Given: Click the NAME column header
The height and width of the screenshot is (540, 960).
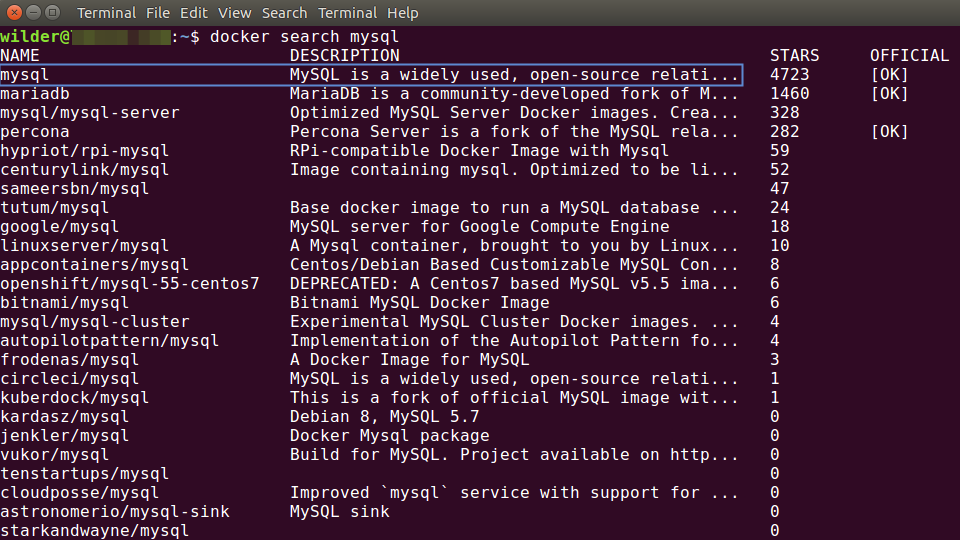Looking at the screenshot, I should coord(20,56).
